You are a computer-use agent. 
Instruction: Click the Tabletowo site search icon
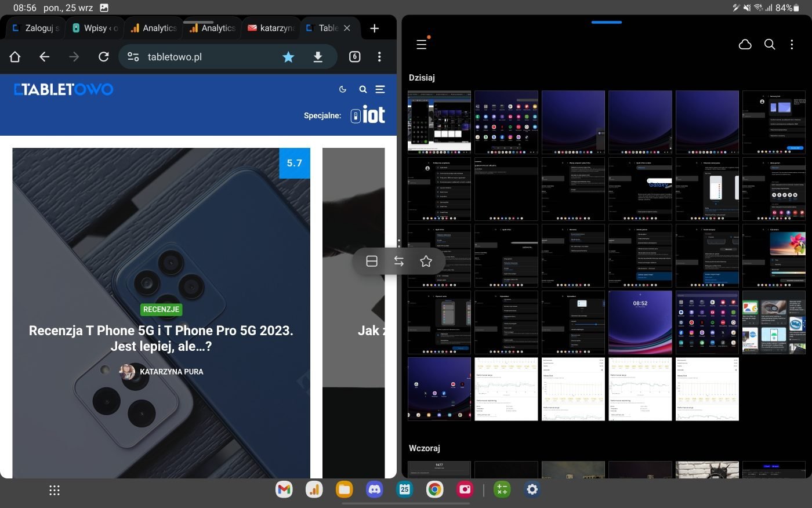(362, 89)
